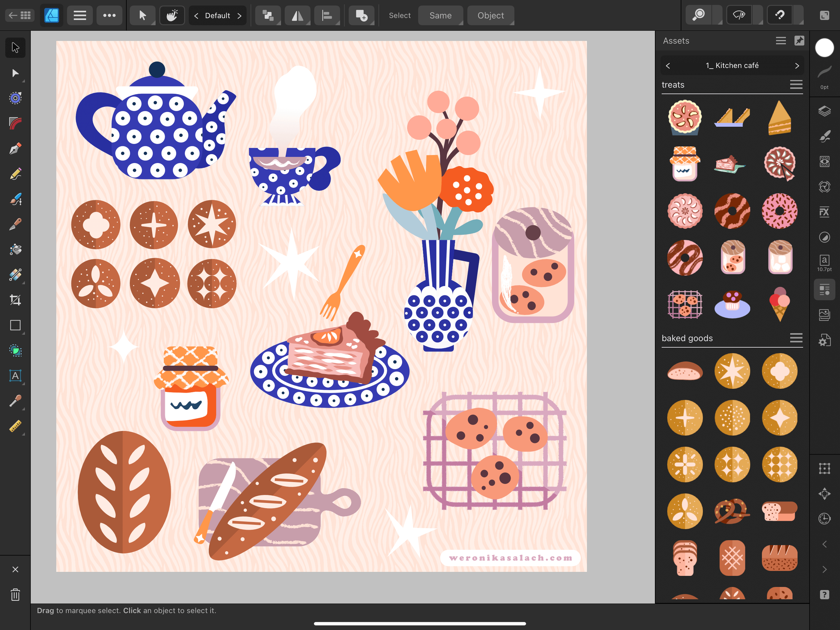Open the next snapping preset after Default
This screenshot has width=840, height=630.
click(x=240, y=15)
